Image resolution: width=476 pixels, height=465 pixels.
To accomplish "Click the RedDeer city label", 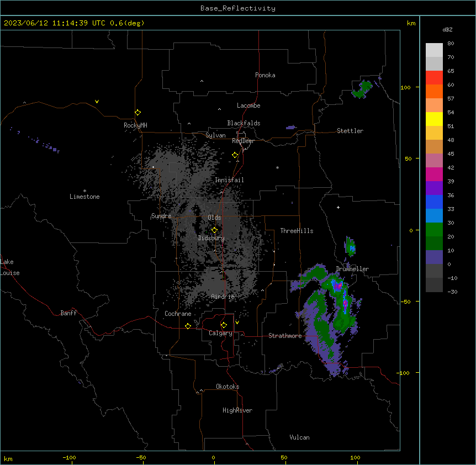I will pyautogui.click(x=243, y=141).
